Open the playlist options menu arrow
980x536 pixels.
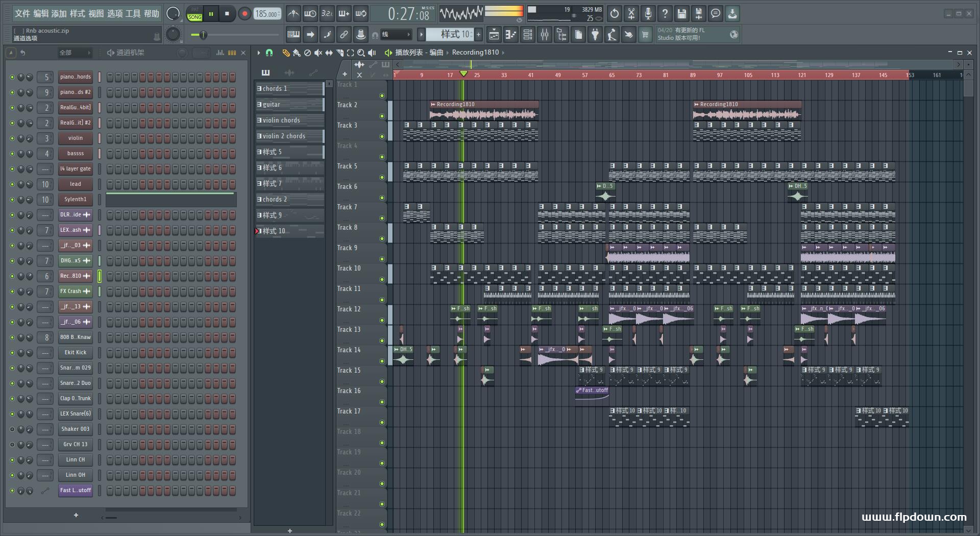tap(259, 53)
